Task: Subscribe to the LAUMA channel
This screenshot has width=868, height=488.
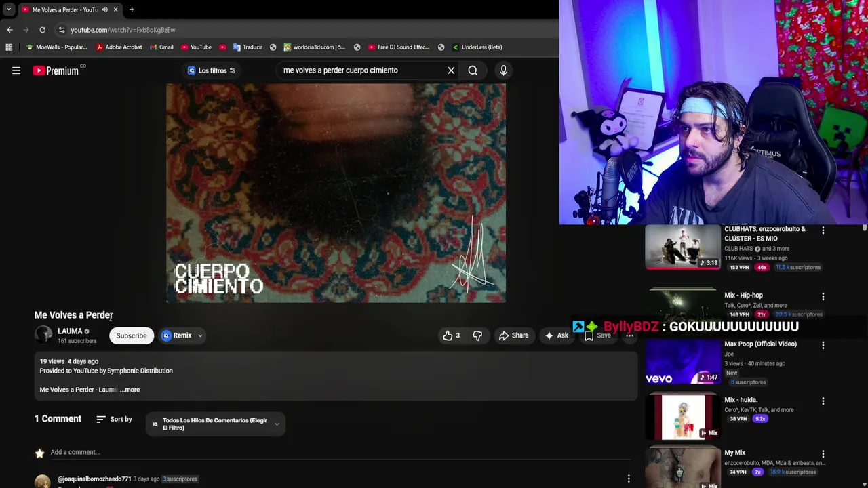Action: [132, 335]
